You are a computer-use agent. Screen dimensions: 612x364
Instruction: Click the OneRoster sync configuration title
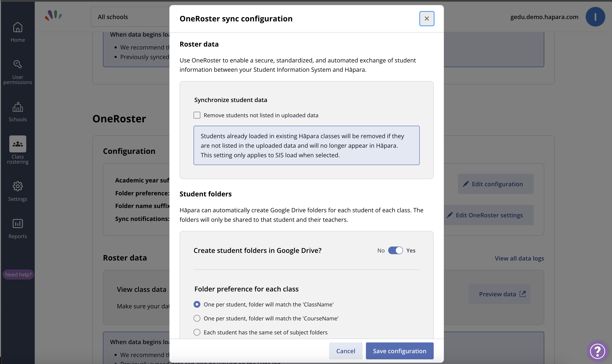[x=236, y=19]
